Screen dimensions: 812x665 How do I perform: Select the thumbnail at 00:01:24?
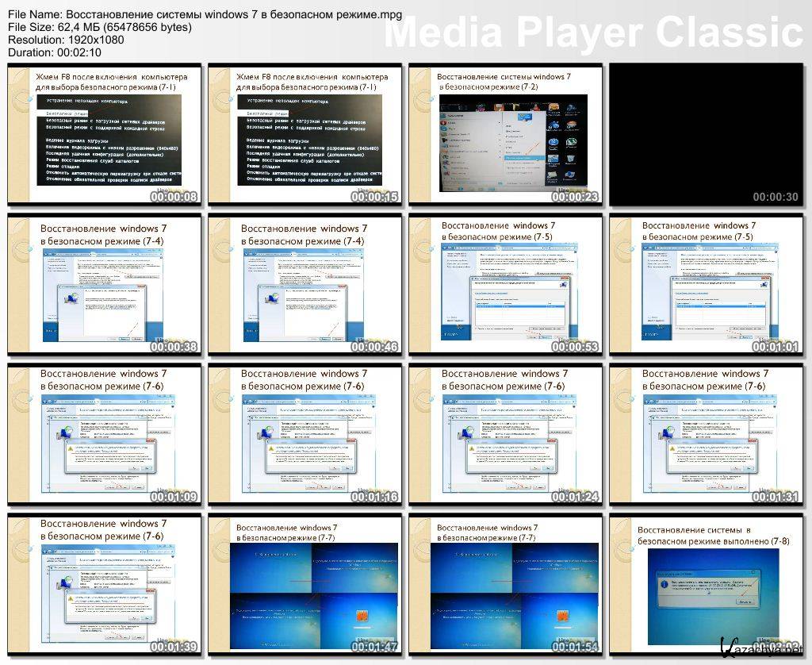[506, 433]
